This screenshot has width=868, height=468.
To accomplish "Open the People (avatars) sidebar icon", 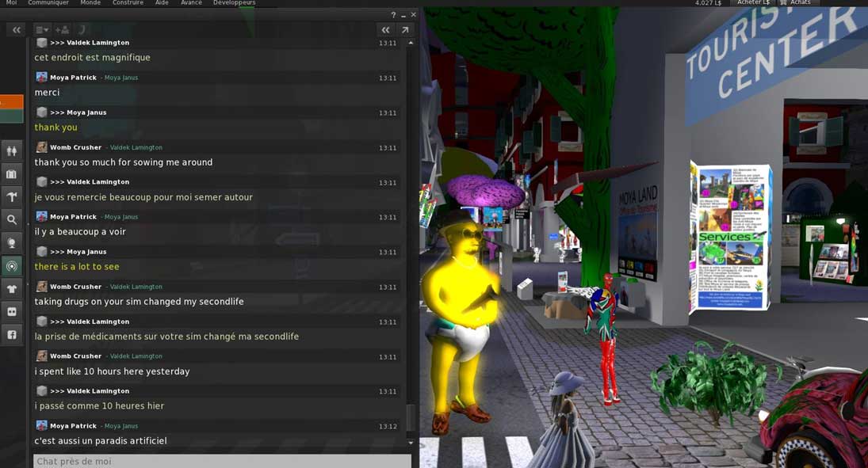I will 12,150.
